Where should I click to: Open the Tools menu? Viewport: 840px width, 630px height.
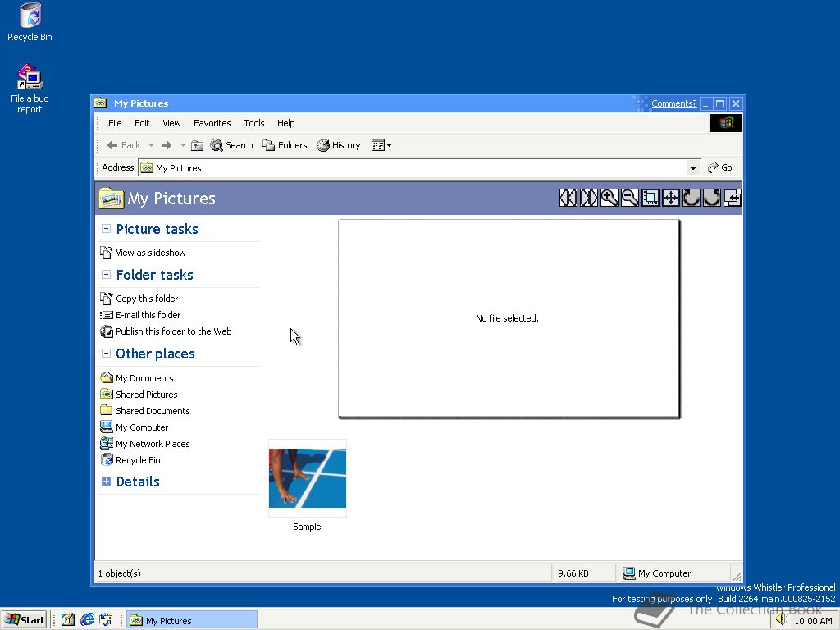tap(254, 123)
